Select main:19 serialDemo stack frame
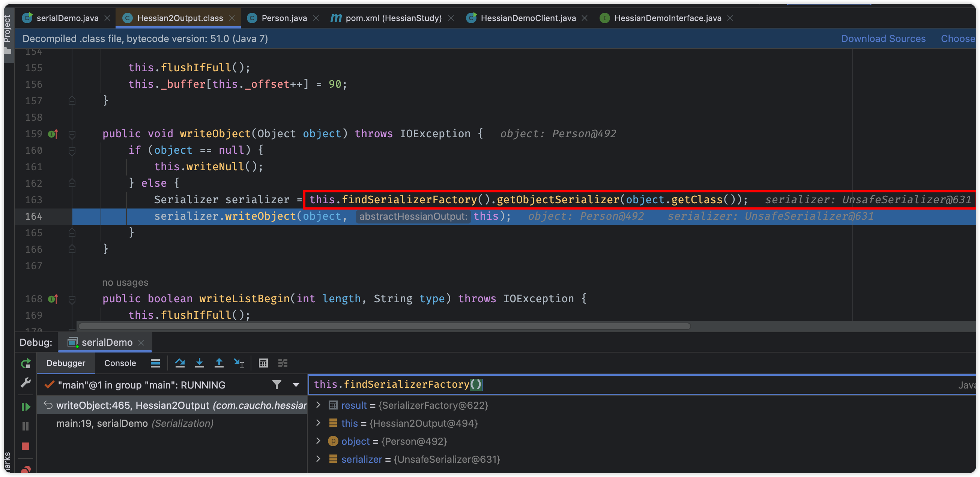Image resolution: width=980 pixels, height=477 pixels. (172, 423)
